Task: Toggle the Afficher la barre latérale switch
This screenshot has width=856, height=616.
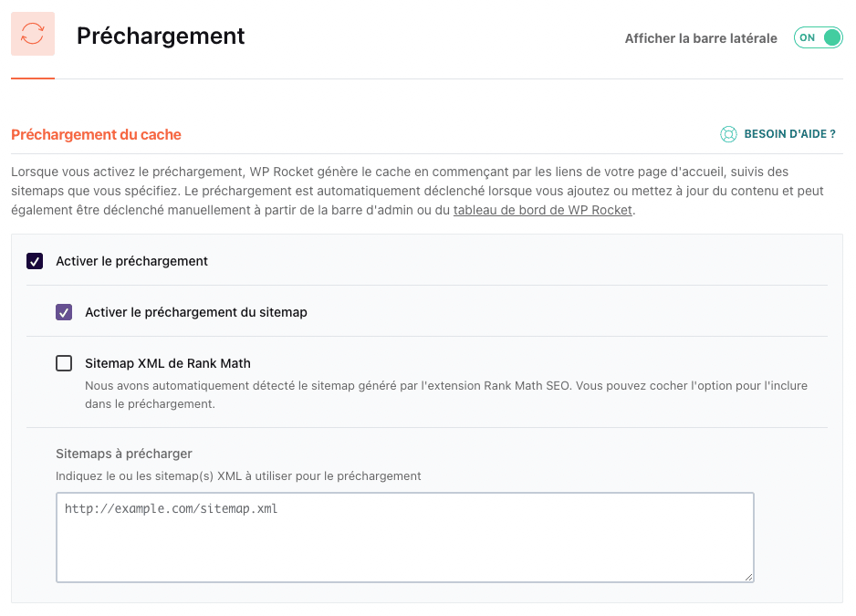Action: click(818, 38)
